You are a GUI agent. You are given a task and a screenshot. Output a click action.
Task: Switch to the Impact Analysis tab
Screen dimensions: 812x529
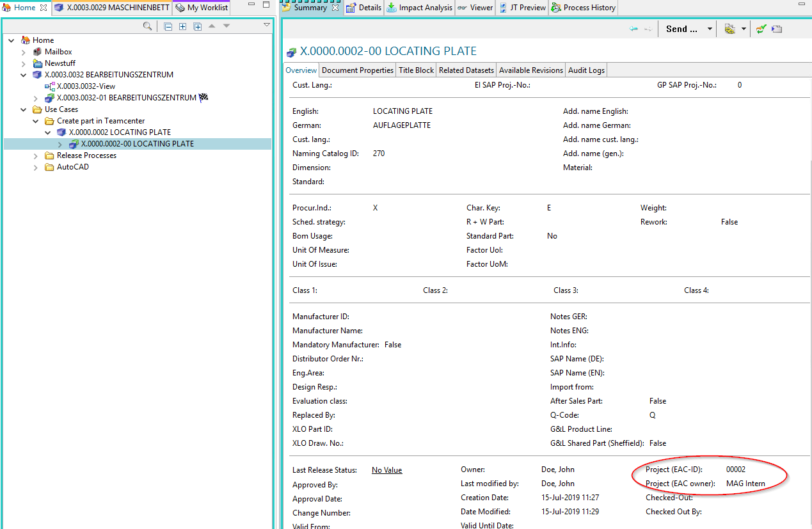420,8
